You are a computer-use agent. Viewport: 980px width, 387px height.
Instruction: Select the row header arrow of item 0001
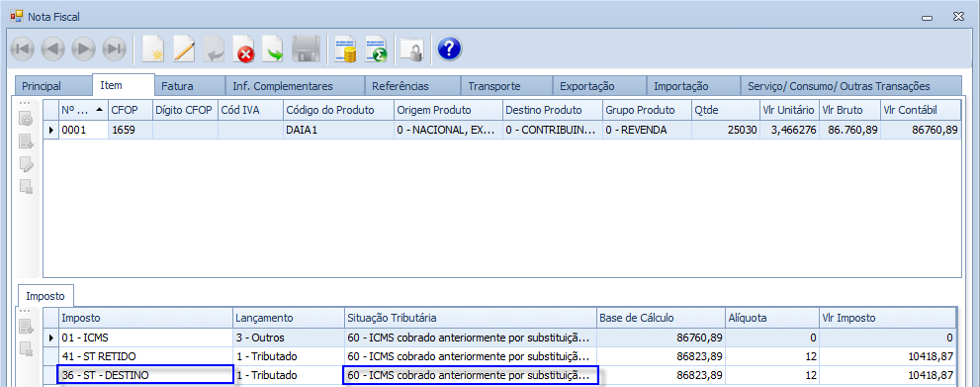click(x=51, y=130)
